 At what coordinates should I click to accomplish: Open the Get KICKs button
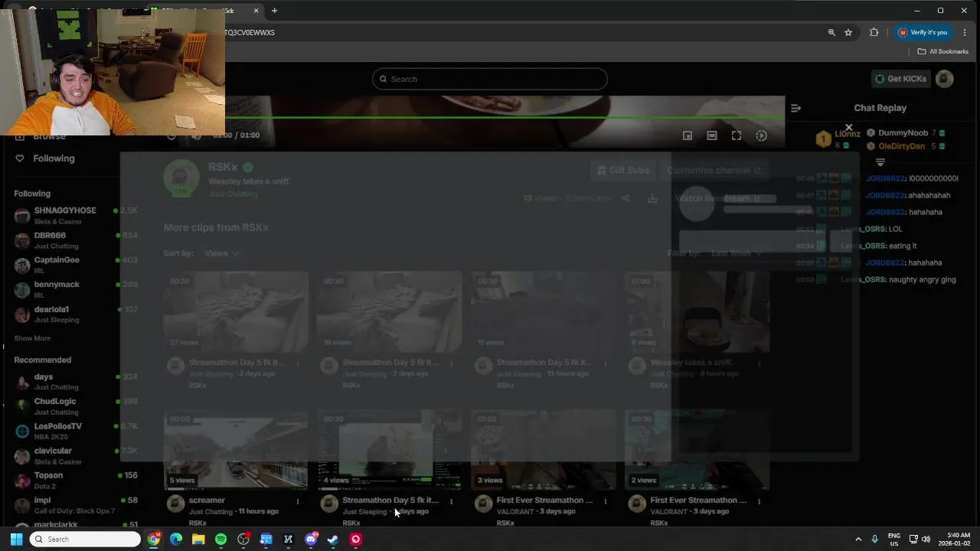(x=901, y=79)
